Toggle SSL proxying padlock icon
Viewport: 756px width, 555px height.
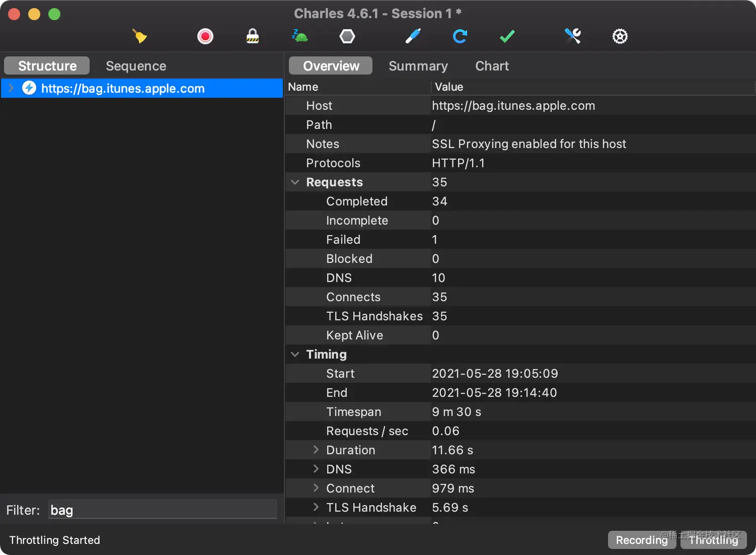pyautogui.click(x=253, y=36)
